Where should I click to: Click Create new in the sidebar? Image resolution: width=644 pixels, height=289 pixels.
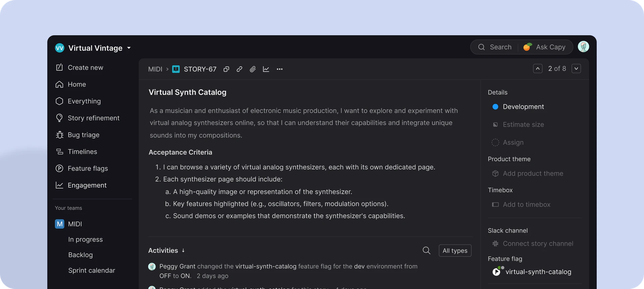coord(85,68)
